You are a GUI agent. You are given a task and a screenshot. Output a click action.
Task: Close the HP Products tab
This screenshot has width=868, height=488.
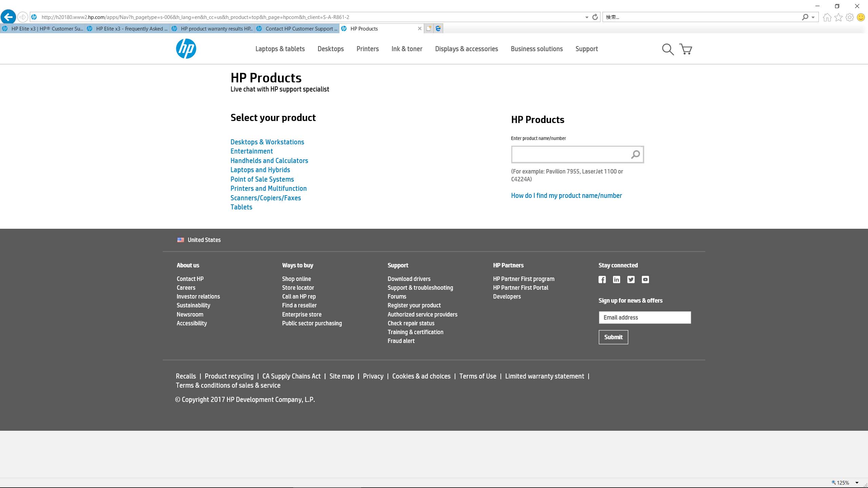pyautogui.click(x=420, y=28)
